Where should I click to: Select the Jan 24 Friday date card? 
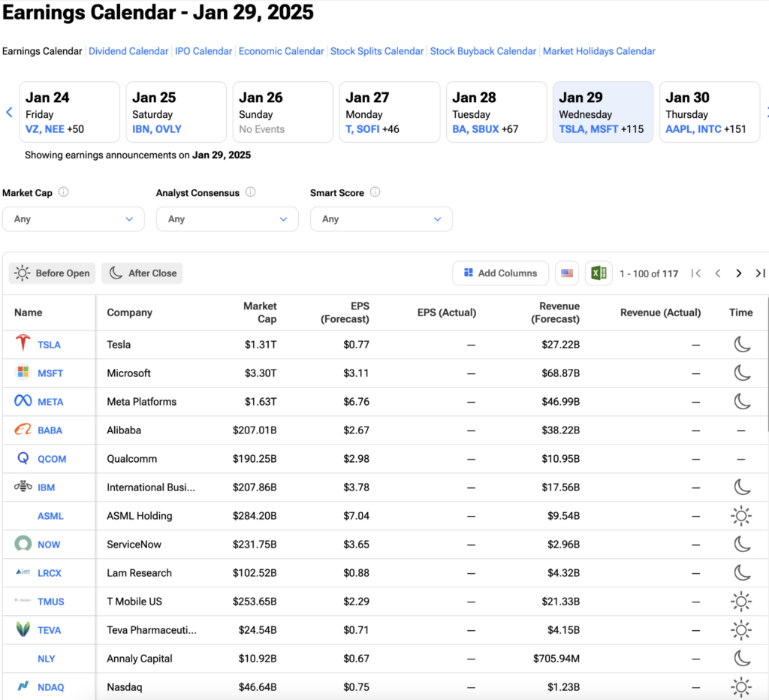[x=70, y=112]
